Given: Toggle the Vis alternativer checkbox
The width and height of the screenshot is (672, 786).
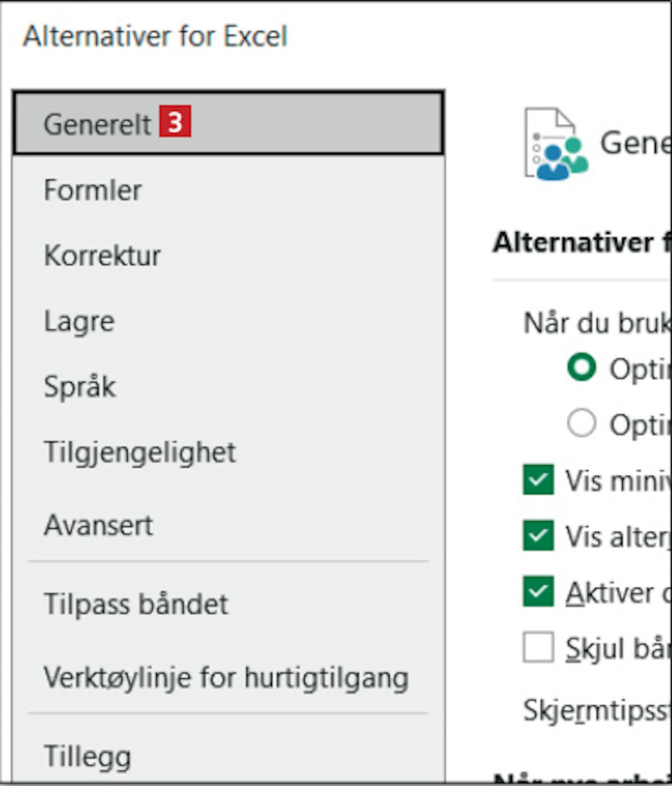Looking at the screenshot, I should pos(538,536).
